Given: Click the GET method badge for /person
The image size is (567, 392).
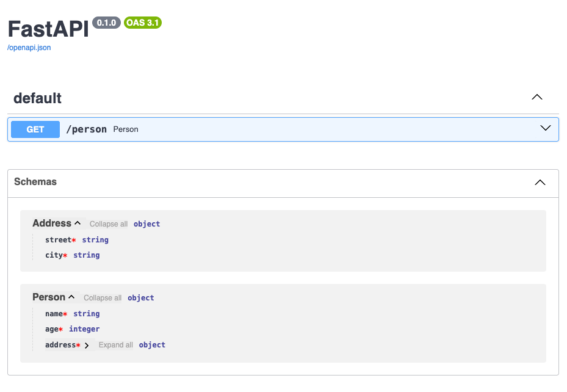Looking at the screenshot, I should point(35,129).
